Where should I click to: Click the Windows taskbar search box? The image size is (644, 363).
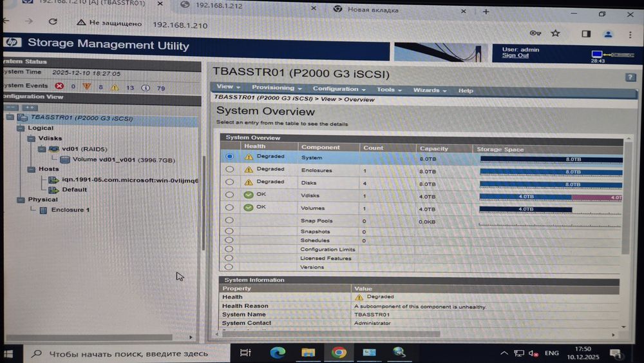click(128, 353)
